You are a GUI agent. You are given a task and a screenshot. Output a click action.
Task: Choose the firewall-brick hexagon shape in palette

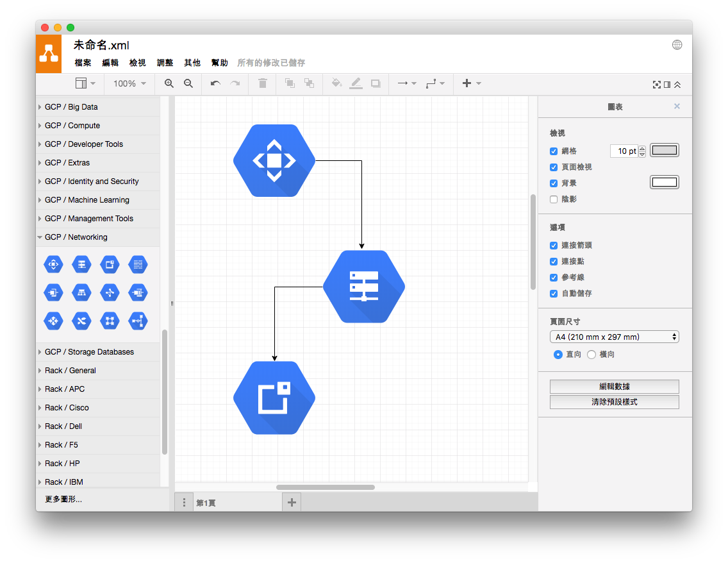(x=138, y=265)
